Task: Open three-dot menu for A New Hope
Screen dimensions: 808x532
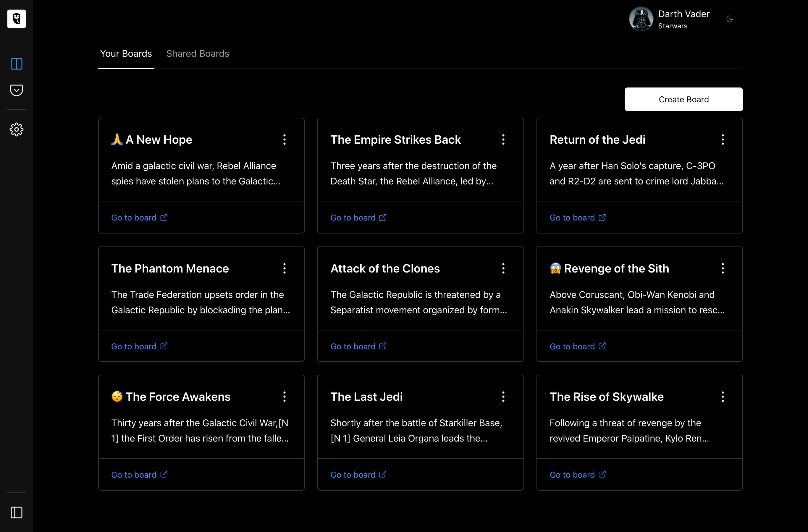Action: coord(285,140)
